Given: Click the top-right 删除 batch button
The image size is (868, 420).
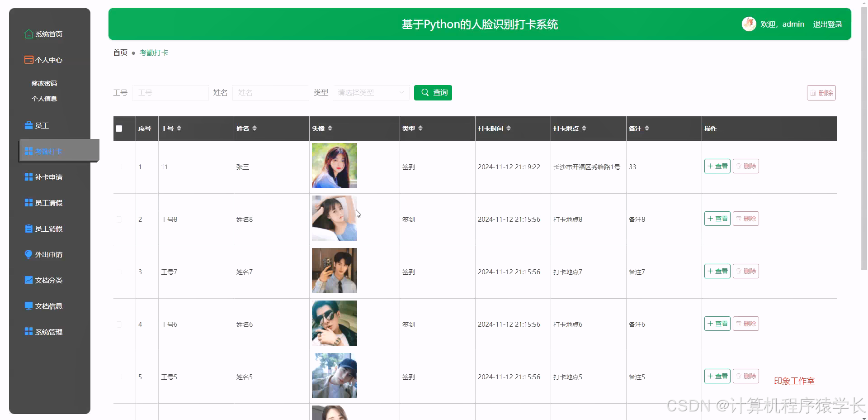Looking at the screenshot, I should 821,93.
